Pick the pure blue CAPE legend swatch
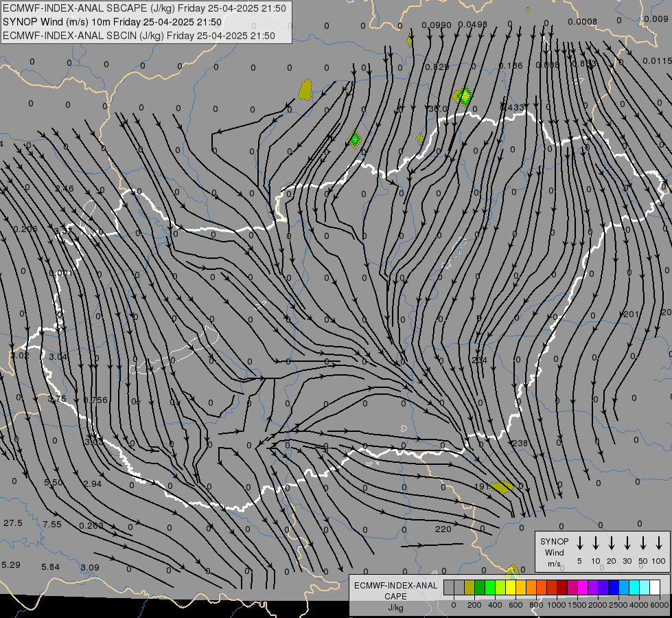 click(613, 588)
